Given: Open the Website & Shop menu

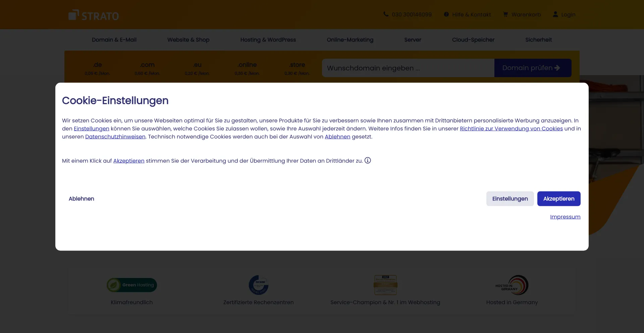Looking at the screenshot, I should [189, 40].
